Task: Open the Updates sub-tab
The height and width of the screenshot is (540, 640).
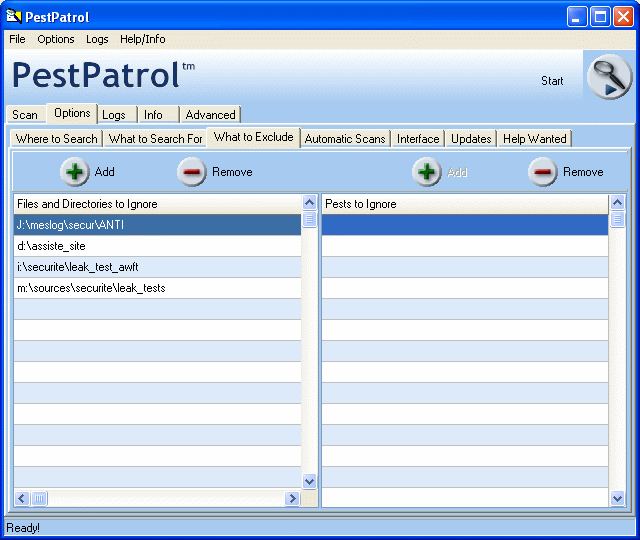Action: pyautogui.click(x=471, y=139)
